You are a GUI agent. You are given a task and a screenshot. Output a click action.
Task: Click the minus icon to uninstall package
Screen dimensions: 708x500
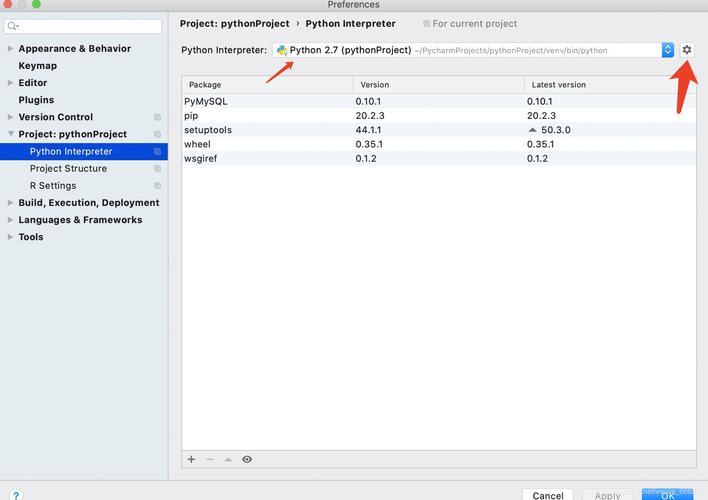pos(210,459)
